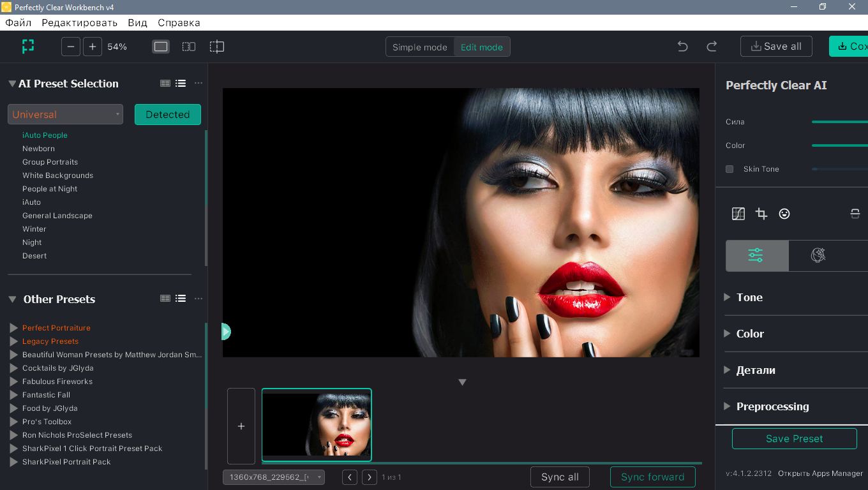868x490 pixels.
Task: Click the Sync all button
Action: pyautogui.click(x=560, y=477)
